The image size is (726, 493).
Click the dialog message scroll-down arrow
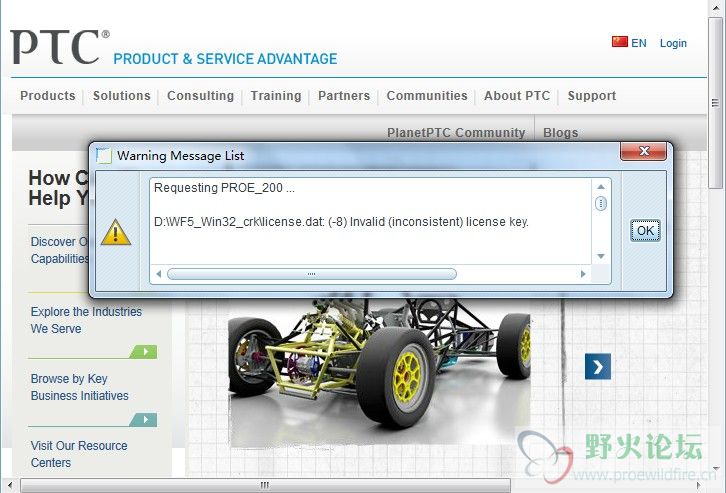tap(601, 256)
